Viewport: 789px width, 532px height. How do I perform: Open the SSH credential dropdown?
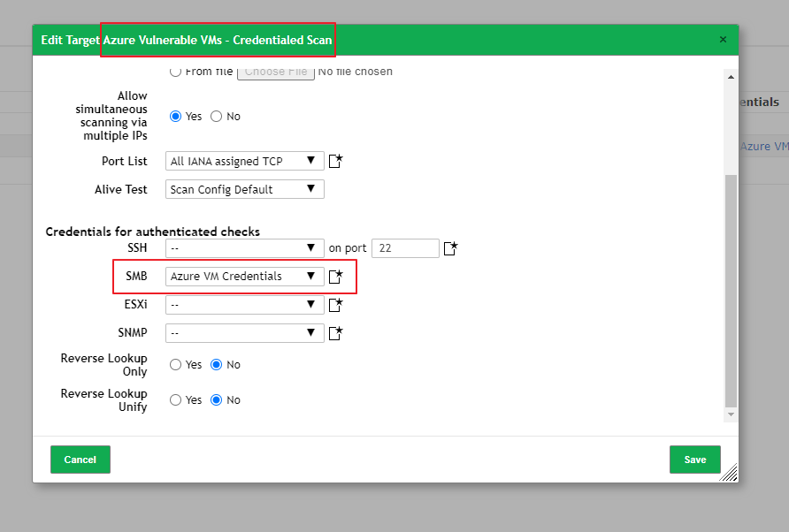pos(244,248)
